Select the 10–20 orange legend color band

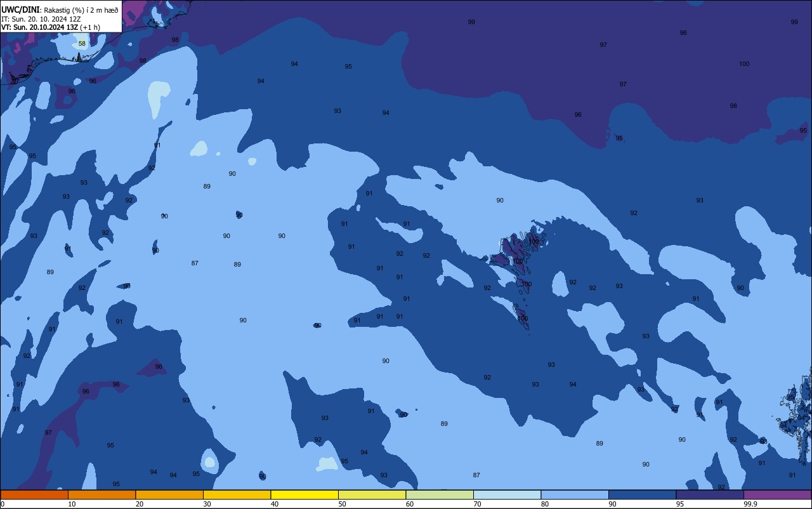(x=101, y=494)
